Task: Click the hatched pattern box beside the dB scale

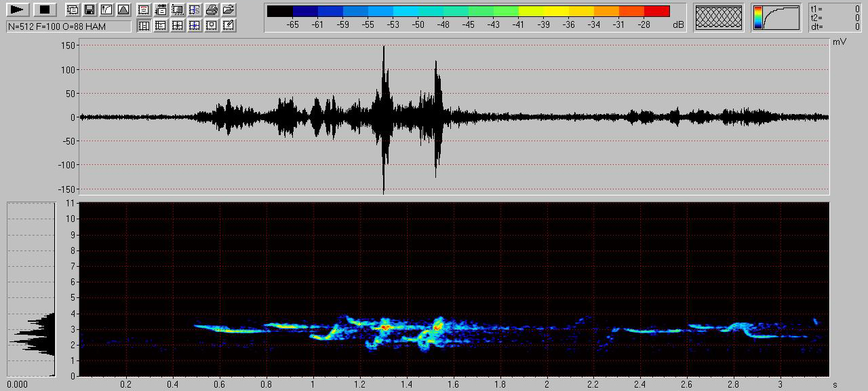Action: (719, 18)
